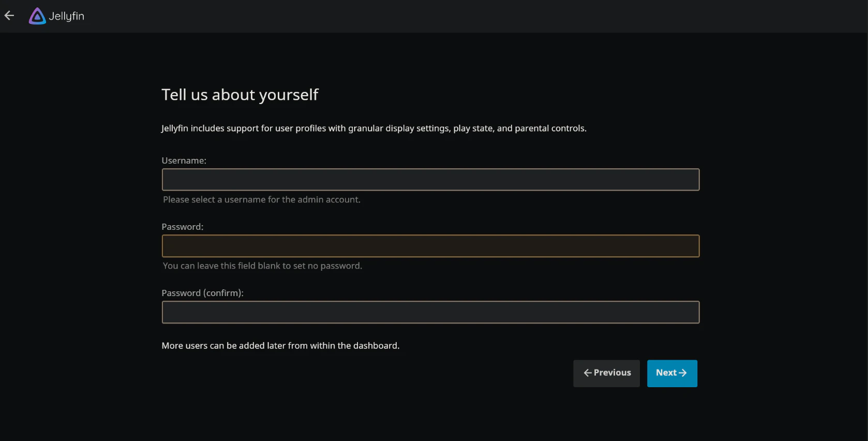Click the "Username:" label
The image size is (868, 441).
point(184,160)
